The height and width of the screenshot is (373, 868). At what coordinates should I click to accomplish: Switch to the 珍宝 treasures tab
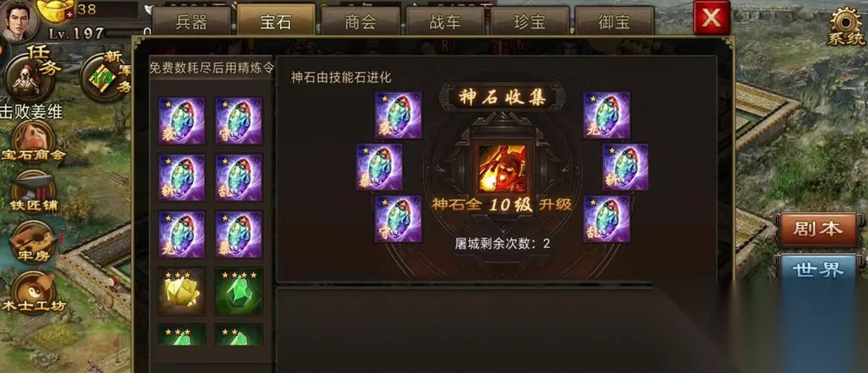530,22
